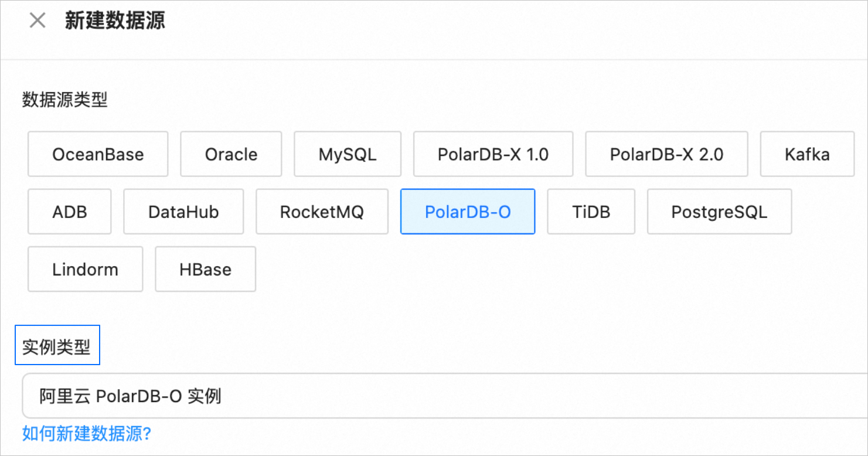Click the 数据源类型 section label
This screenshot has width=868, height=456.
click(x=65, y=100)
